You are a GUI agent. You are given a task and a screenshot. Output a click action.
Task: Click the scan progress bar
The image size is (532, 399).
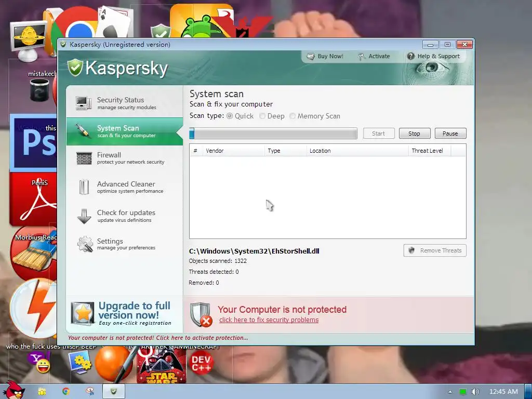pyautogui.click(x=273, y=134)
